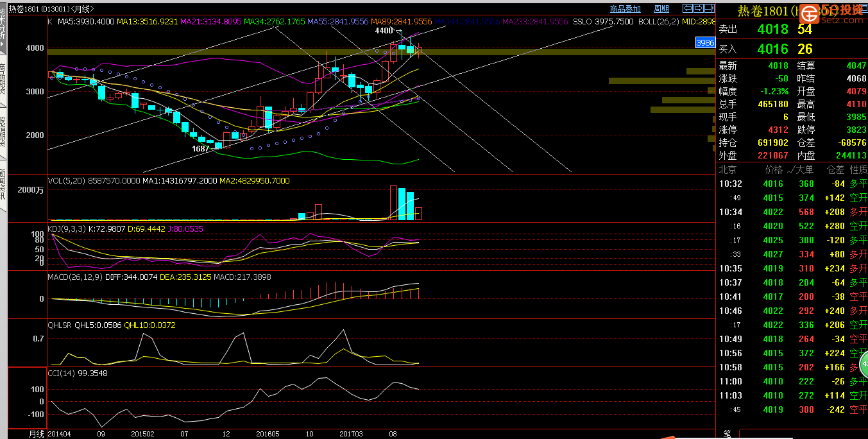The height and width of the screenshot is (439, 868).
Task: Click the QHLSR indicator label
Action: (60, 325)
